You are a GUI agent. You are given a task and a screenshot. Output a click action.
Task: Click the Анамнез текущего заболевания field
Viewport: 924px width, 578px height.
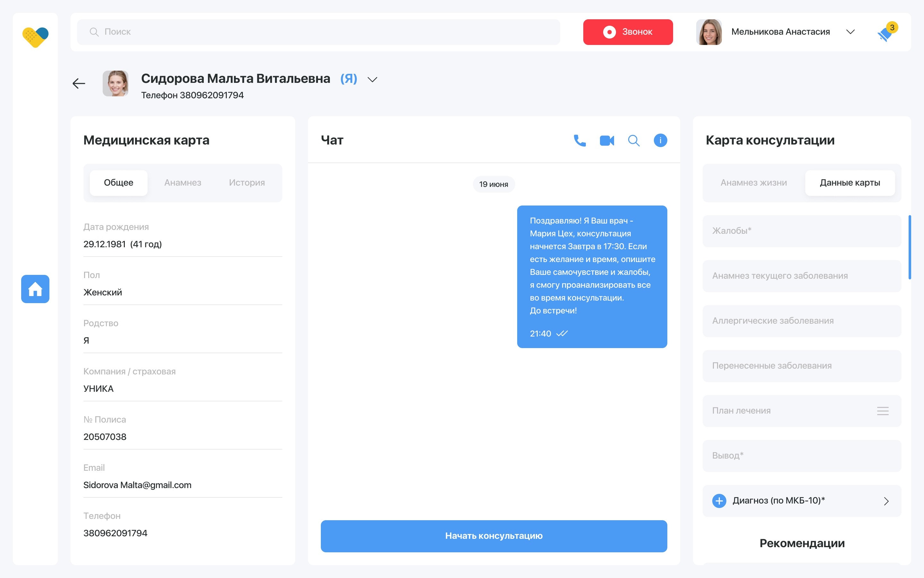click(x=802, y=276)
